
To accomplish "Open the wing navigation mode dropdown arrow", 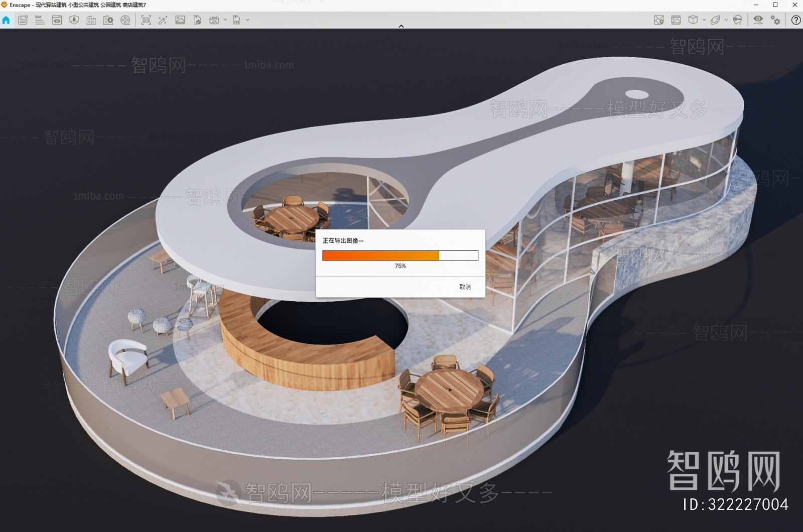I will (726, 20).
